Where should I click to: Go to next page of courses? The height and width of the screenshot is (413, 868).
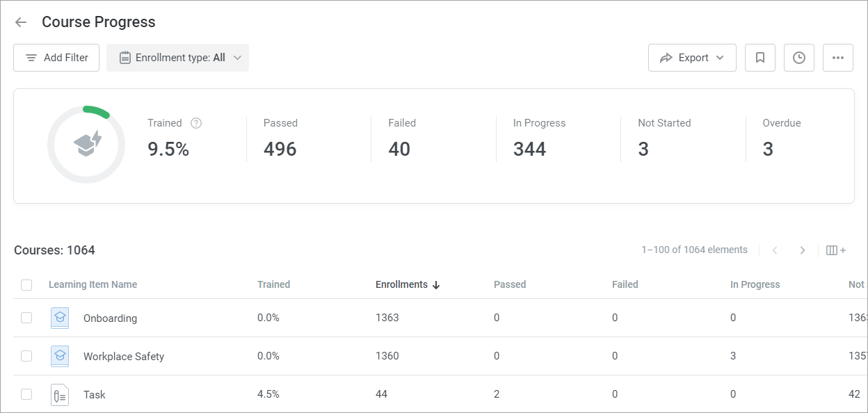pyautogui.click(x=803, y=250)
